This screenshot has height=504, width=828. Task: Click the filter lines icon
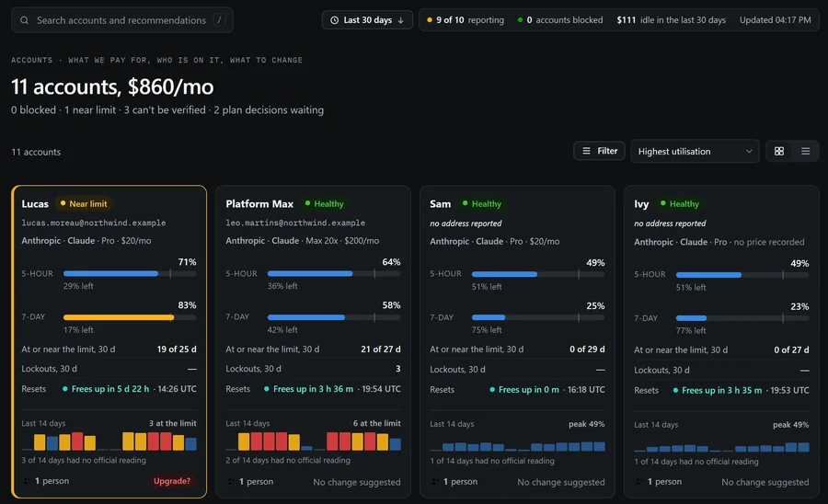(586, 151)
